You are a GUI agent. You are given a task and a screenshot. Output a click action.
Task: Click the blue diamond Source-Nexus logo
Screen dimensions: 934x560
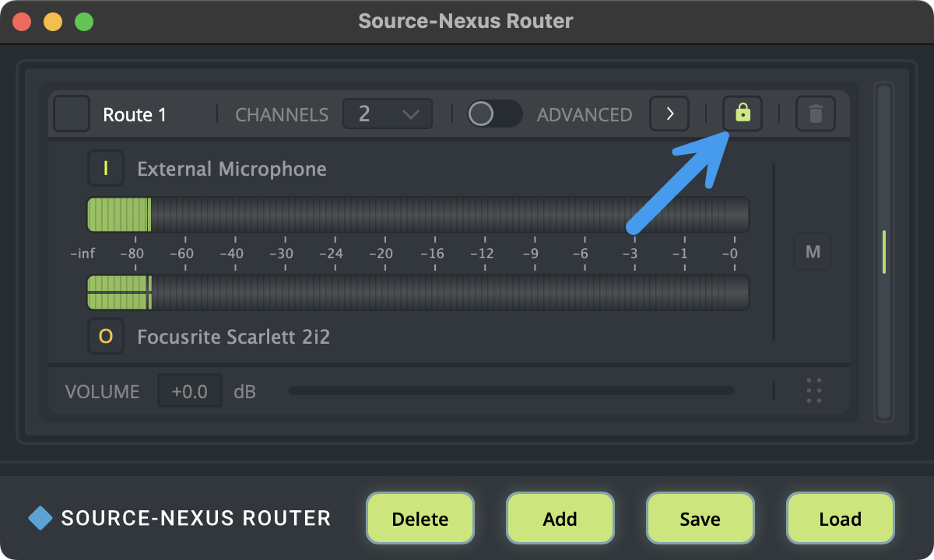coord(40,518)
